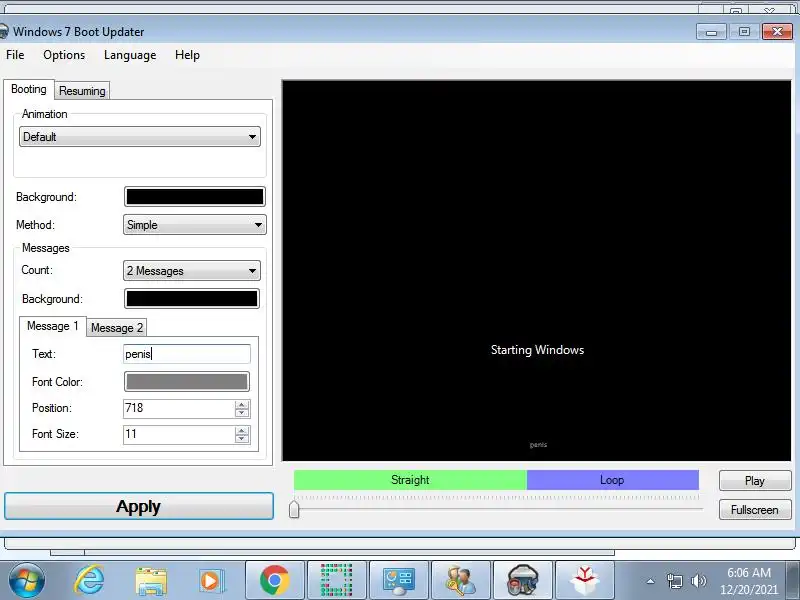Open the User Accounts taskbar icon

pos(461,580)
